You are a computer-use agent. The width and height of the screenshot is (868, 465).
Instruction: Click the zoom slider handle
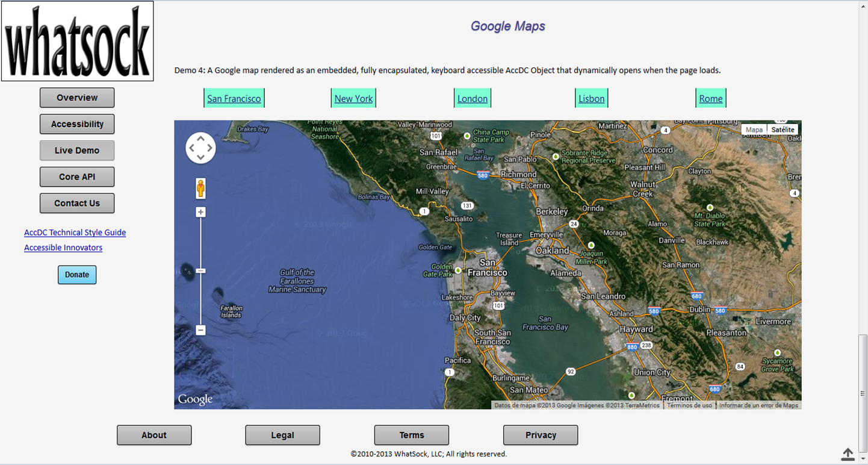tap(200, 271)
